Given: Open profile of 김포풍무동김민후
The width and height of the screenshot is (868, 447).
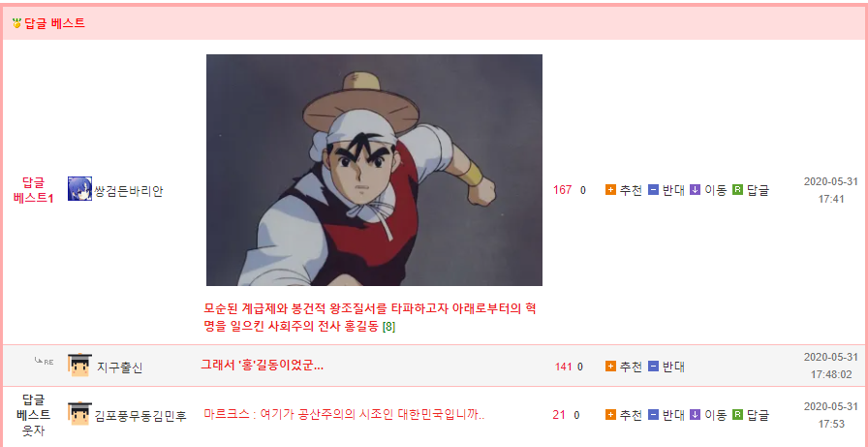Looking at the screenshot, I should click(x=140, y=415).
